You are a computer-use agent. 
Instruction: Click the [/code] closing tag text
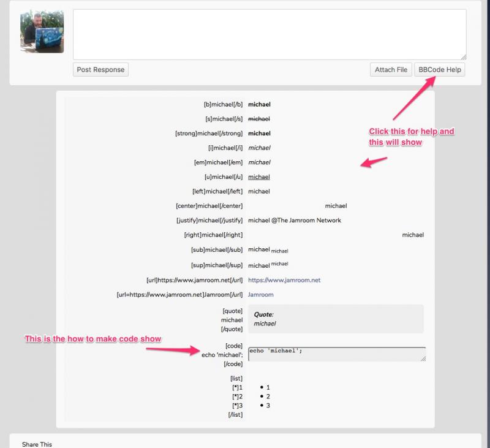(233, 364)
